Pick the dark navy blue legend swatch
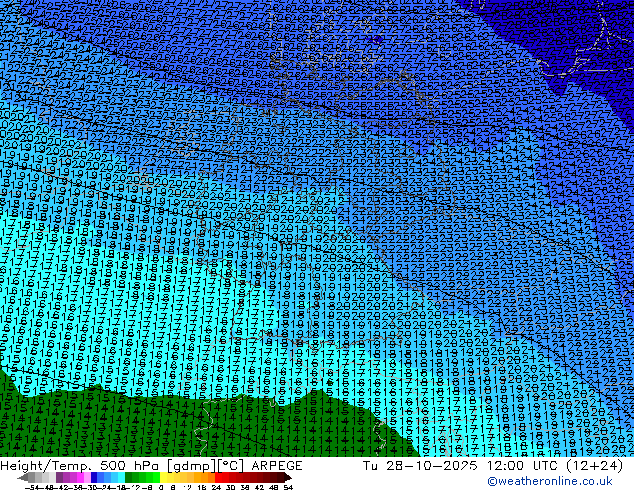Viewport: 634px width, 490px height. (x=94, y=477)
